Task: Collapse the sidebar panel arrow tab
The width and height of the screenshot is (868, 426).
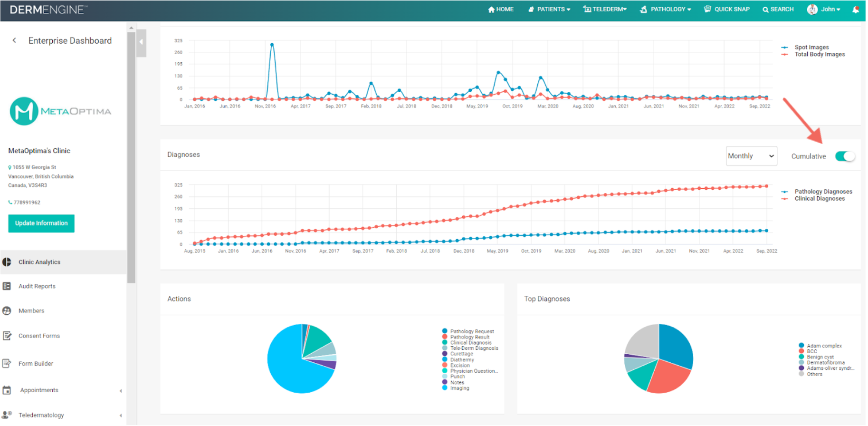Action: [141, 43]
